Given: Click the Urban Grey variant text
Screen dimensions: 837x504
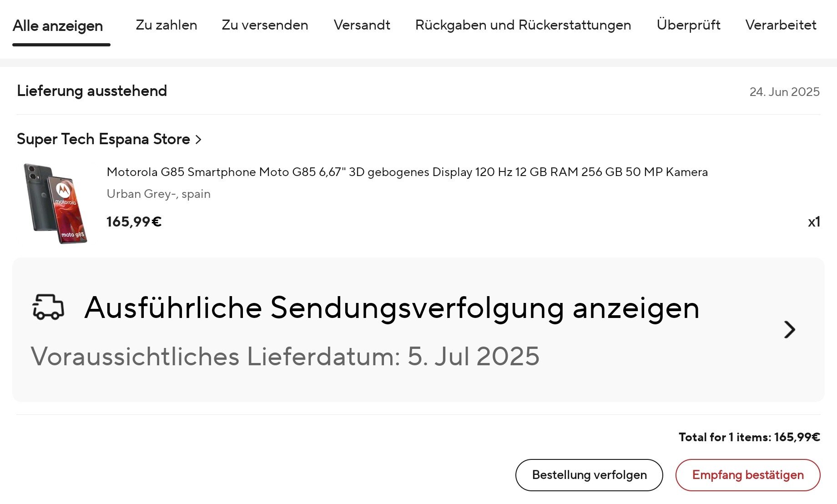Looking at the screenshot, I should (x=158, y=194).
